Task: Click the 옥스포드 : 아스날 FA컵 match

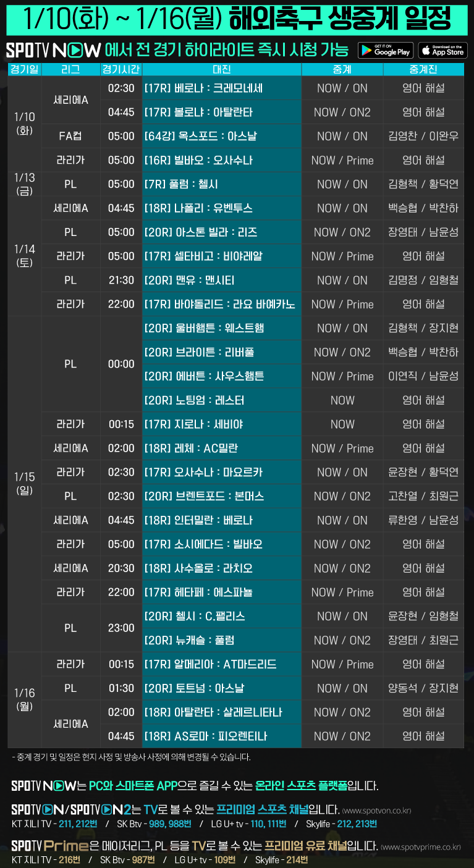Action: pos(221,136)
